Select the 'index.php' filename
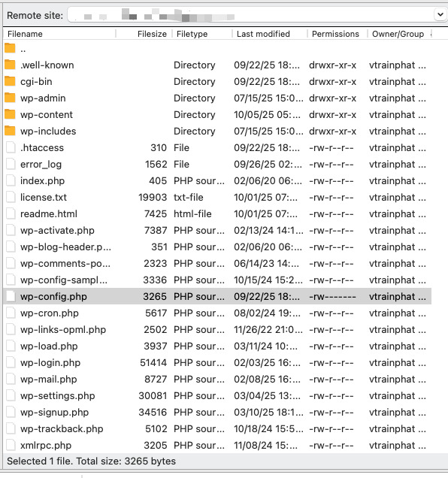 (42, 181)
